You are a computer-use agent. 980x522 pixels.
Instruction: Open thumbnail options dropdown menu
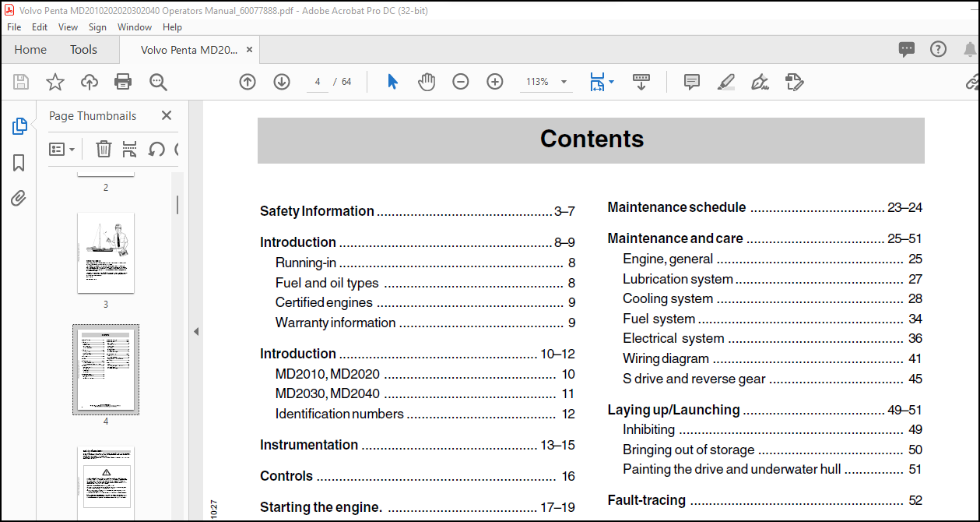pyautogui.click(x=62, y=149)
